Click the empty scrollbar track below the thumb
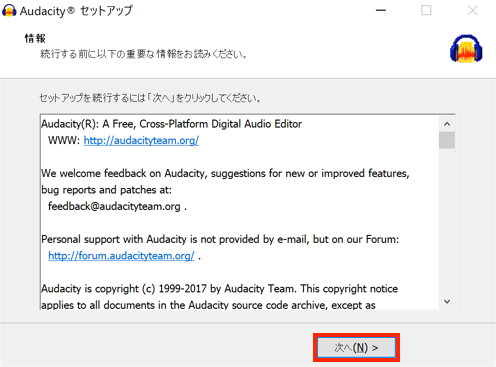 [x=447, y=221]
